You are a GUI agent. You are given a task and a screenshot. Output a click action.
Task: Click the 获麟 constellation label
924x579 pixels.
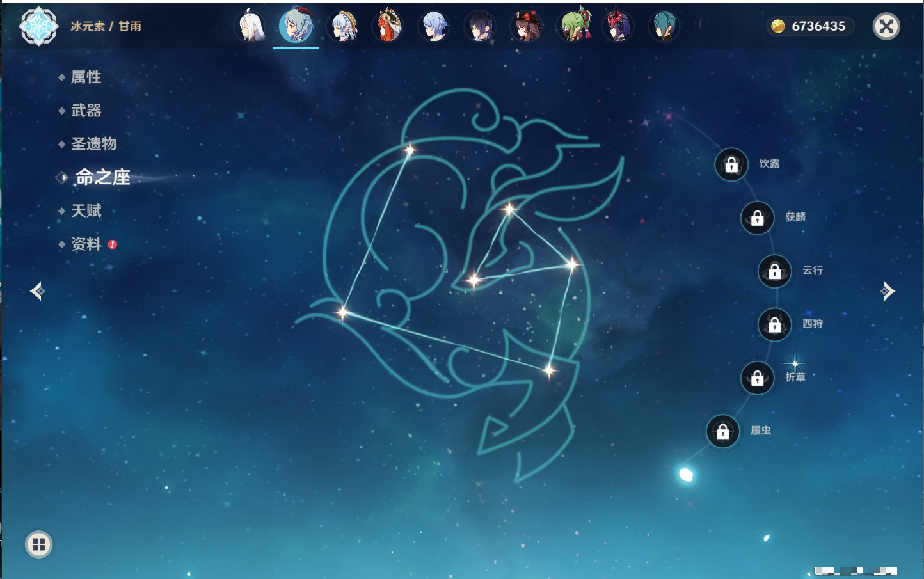[795, 217]
